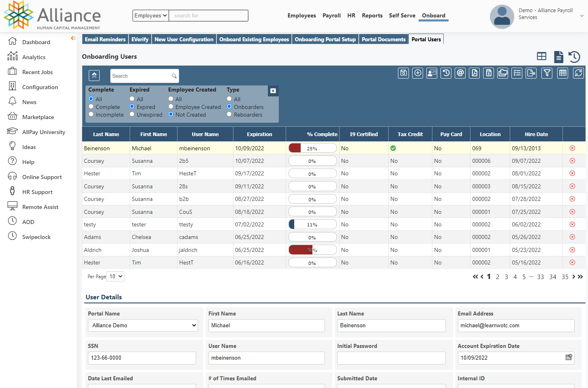
Task: Click the refresh arrows icon
Action: click(x=578, y=73)
